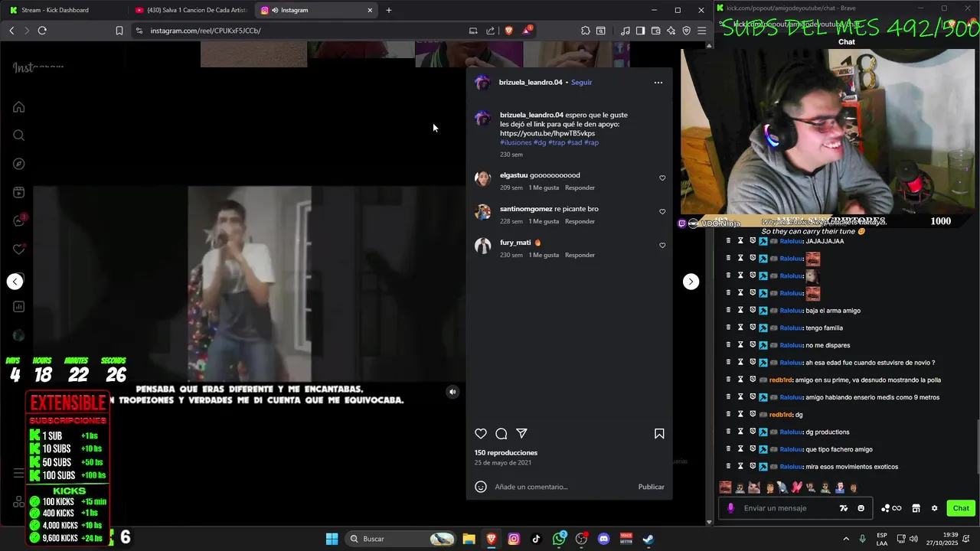
Task: Open Instagram Messages with the red badge
Action: pyautogui.click(x=19, y=220)
